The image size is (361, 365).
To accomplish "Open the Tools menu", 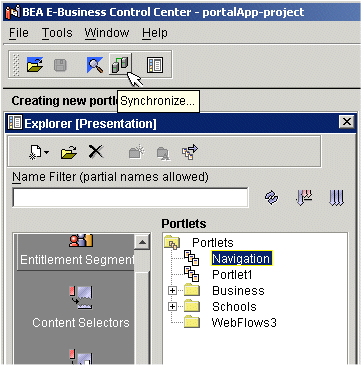I will [x=57, y=33].
